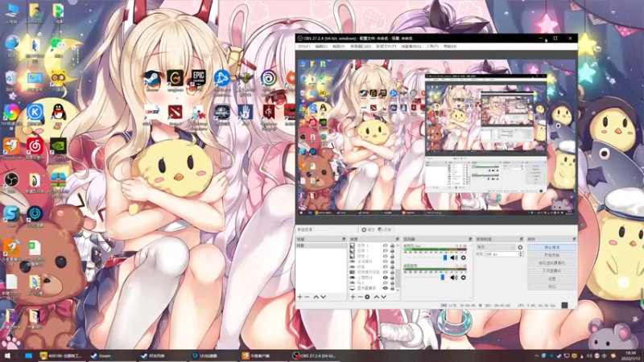
Task: Open QQ penguin desktop icon
Action: pos(58,113)
